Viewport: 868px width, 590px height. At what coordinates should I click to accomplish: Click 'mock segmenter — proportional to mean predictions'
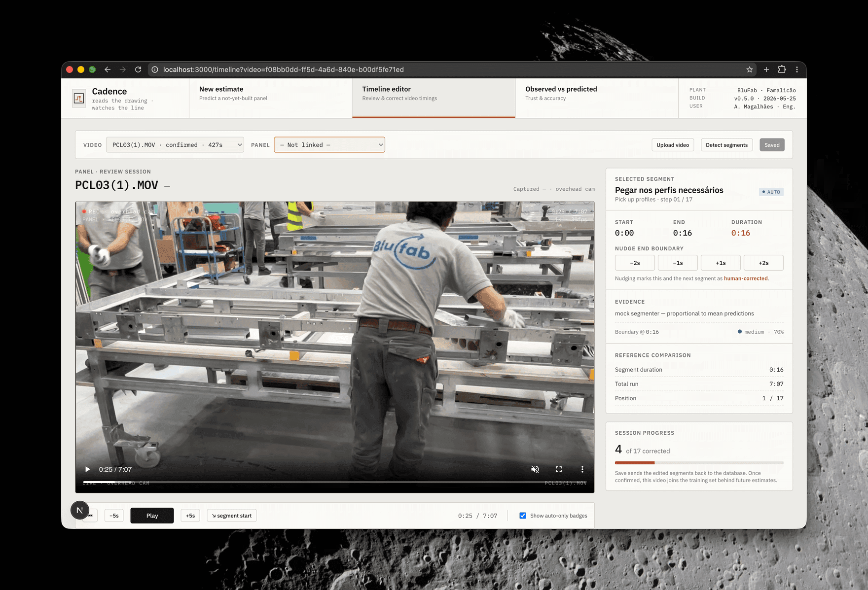(x=685, y=313)
